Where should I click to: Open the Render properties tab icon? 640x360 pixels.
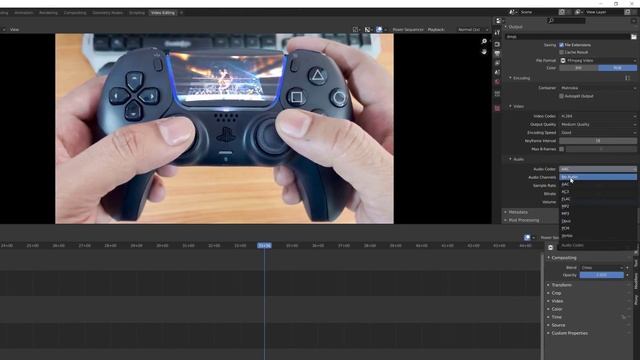(x=497, y=44)
